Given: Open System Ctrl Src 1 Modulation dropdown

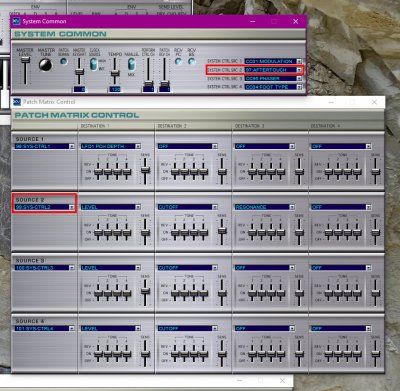Looking at the screenshot, I should pos(273,61).
